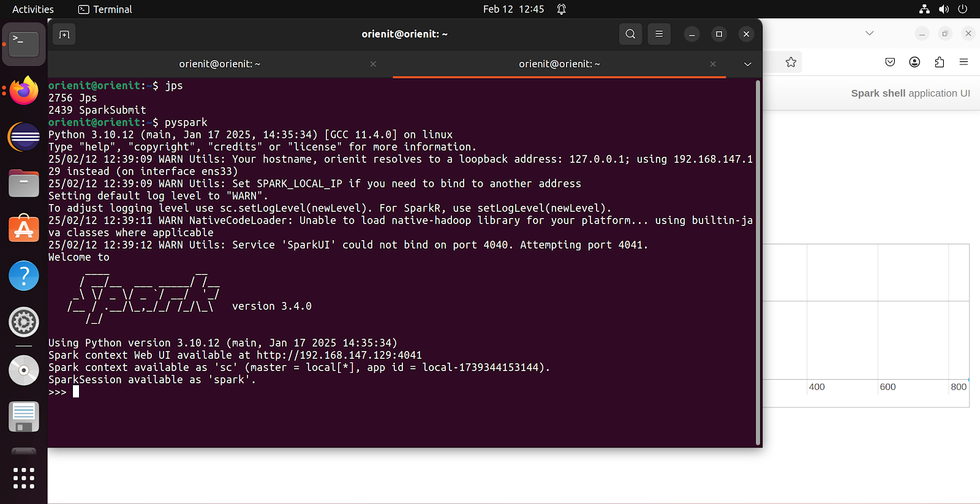Image resolution: width=980 pixels, height=504 pixels.
Task: Expand Firefox list all tabs chevron
Action: (x=870, y=33)
